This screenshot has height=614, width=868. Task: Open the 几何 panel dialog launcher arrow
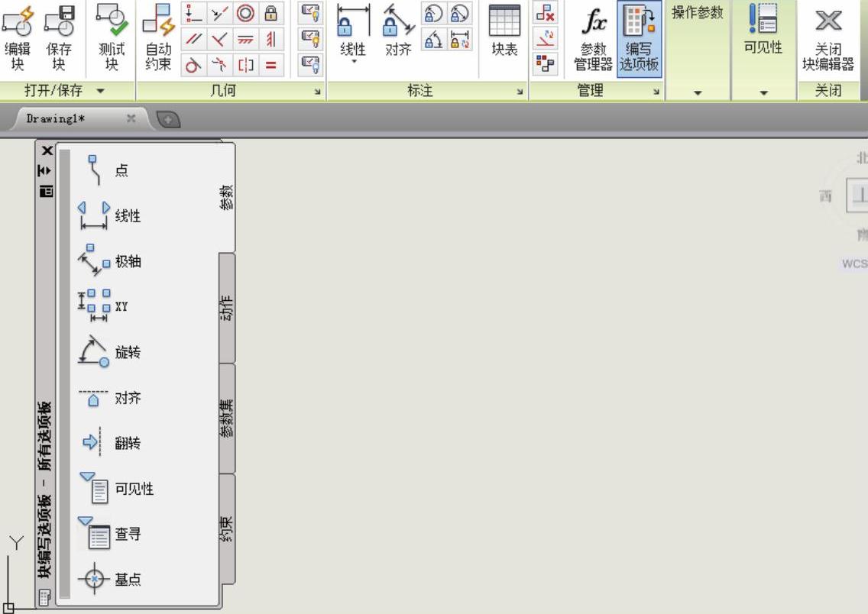click(x=317, y=92)
